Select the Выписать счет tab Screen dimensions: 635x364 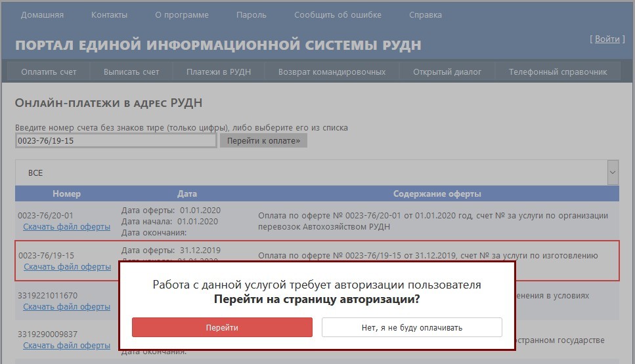click(x=131, y=72)
